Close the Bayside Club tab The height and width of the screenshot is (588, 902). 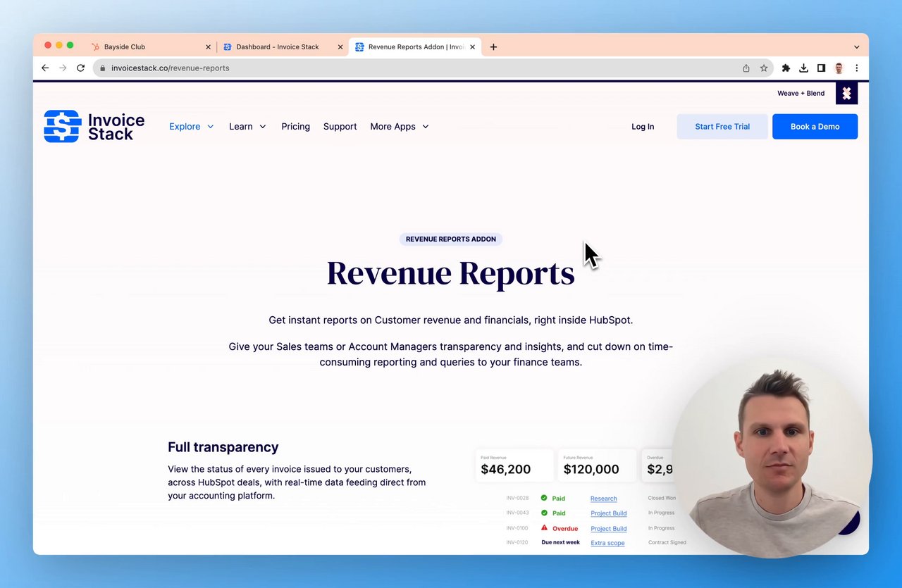point(208,47)
